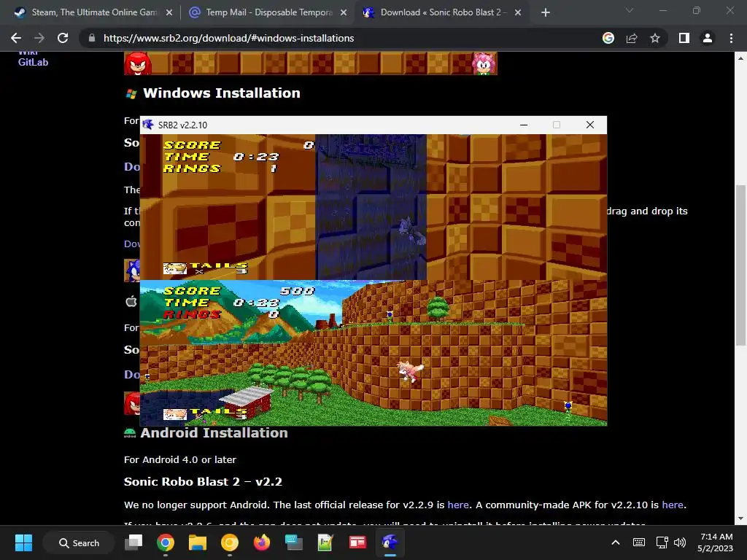Screen dimensions: 747x560
Task: Close the Temp Mail tab
Action: (x=344, y=13)
